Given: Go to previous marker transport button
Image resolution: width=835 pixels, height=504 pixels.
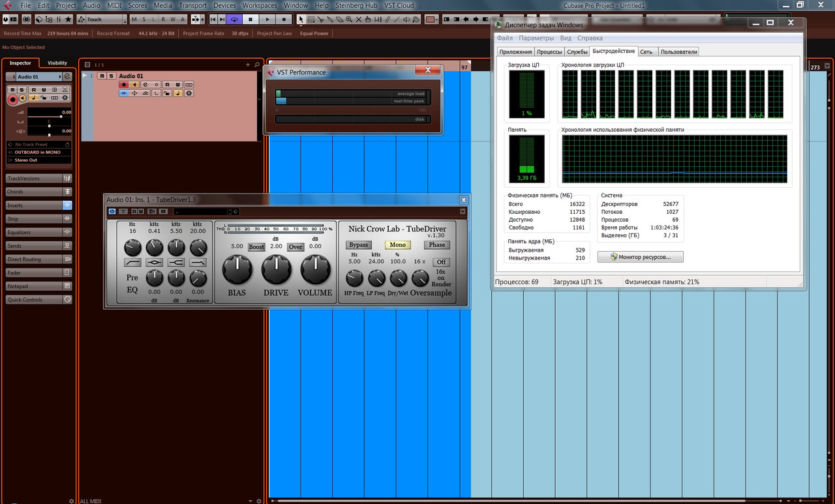Looking at the screenshot, I should pos(213,20).
